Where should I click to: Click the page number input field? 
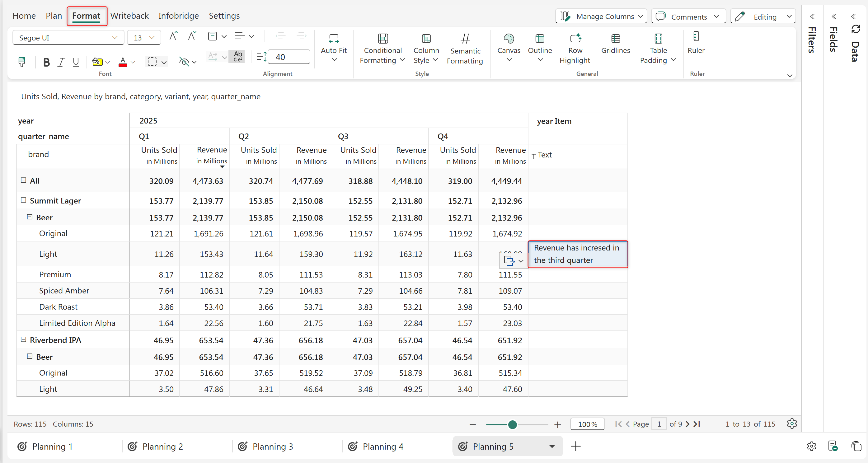coord(659,424)
